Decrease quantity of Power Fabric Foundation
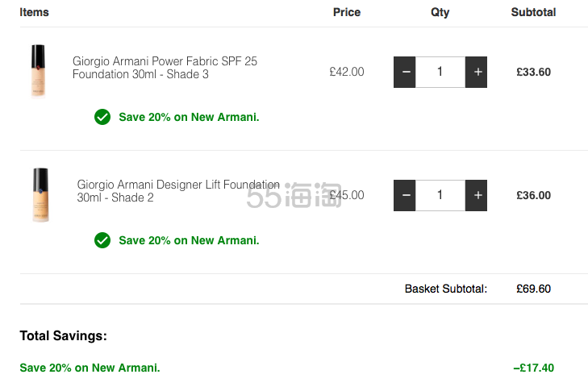 (x=405, y=72)
